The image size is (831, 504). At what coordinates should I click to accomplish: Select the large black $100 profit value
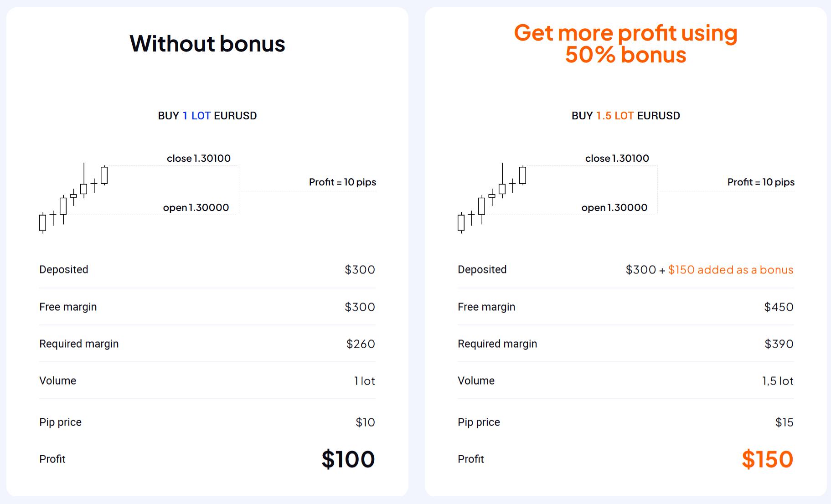(x=348, y=459)
